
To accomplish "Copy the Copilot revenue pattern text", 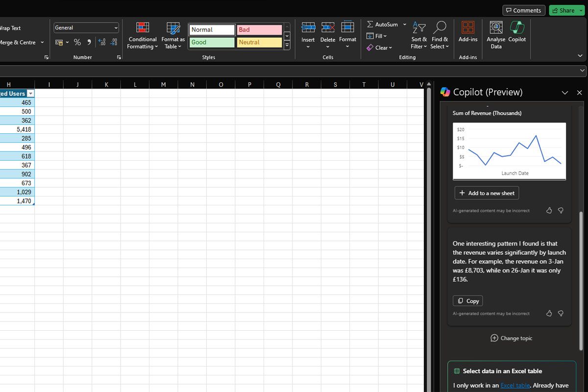I will [x=467, y=301].
